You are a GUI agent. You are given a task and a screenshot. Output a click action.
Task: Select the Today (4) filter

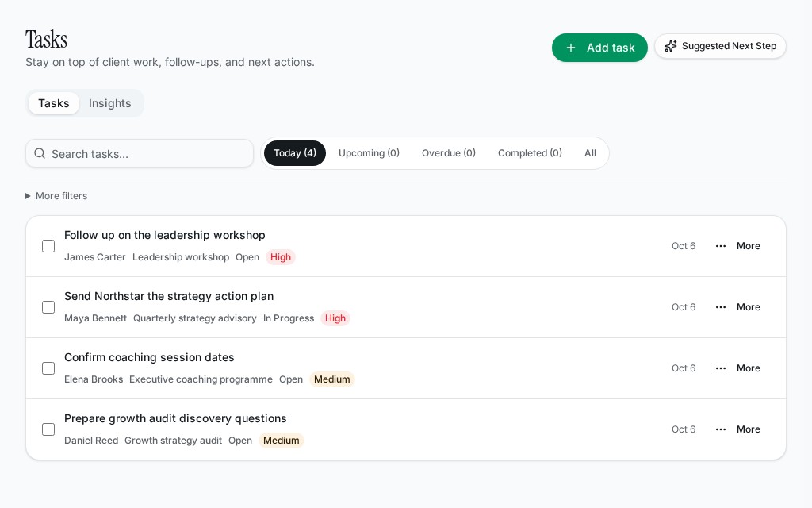click(295, 153)
